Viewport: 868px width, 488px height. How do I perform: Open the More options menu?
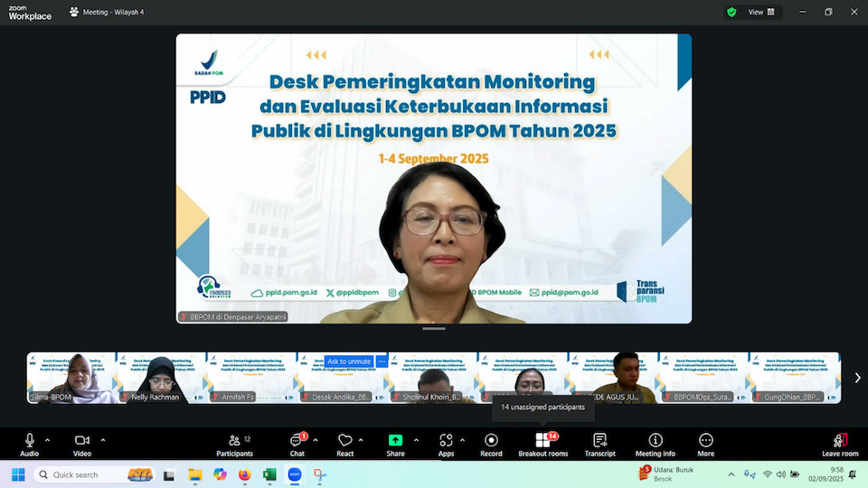(706, 445)
